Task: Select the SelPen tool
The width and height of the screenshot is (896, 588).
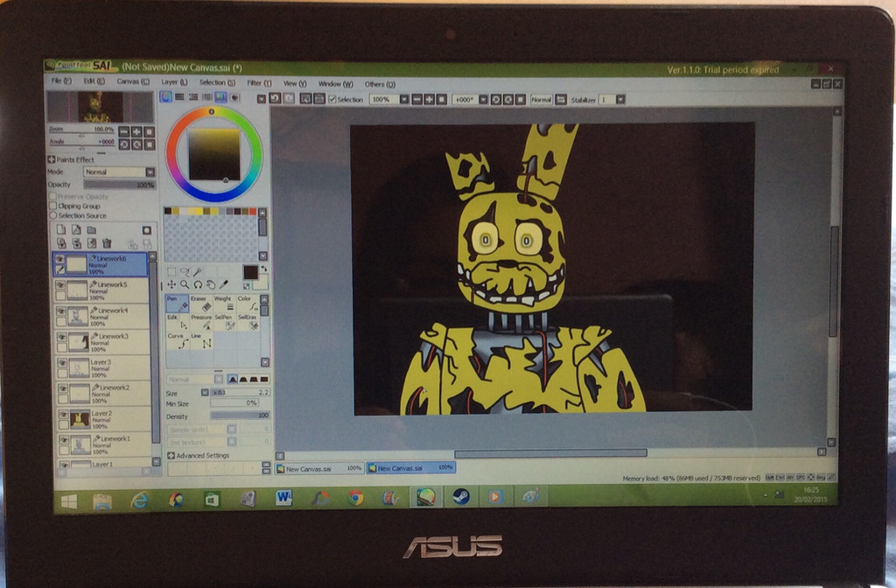Action: coord(224,322)
